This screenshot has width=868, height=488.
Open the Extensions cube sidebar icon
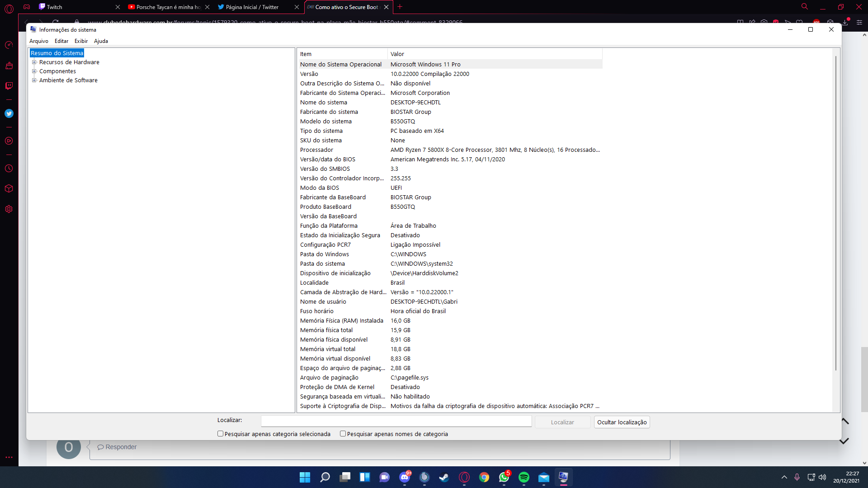(9, 189)
